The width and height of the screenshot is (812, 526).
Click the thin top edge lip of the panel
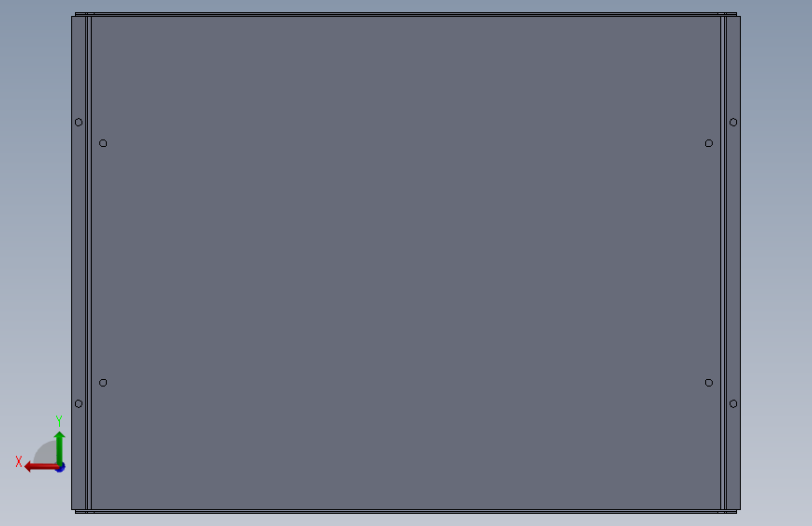[406, 14]
